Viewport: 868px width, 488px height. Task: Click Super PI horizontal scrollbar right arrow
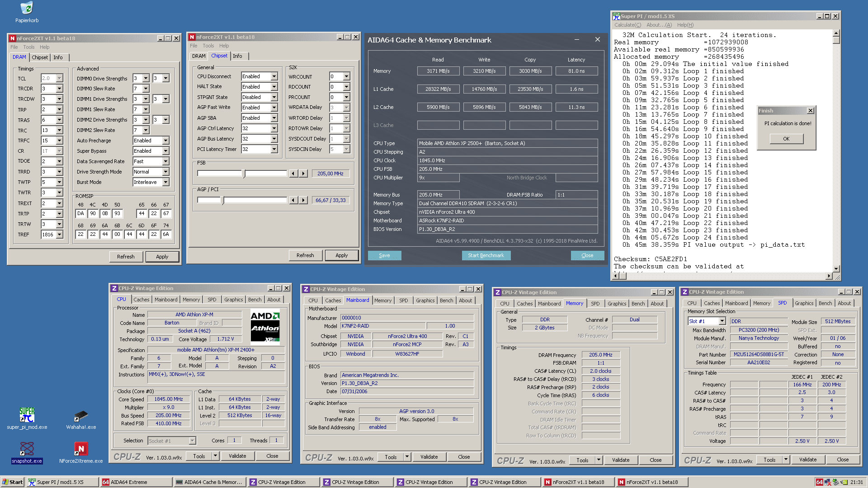pyautogui.click(x=829, y=276)
